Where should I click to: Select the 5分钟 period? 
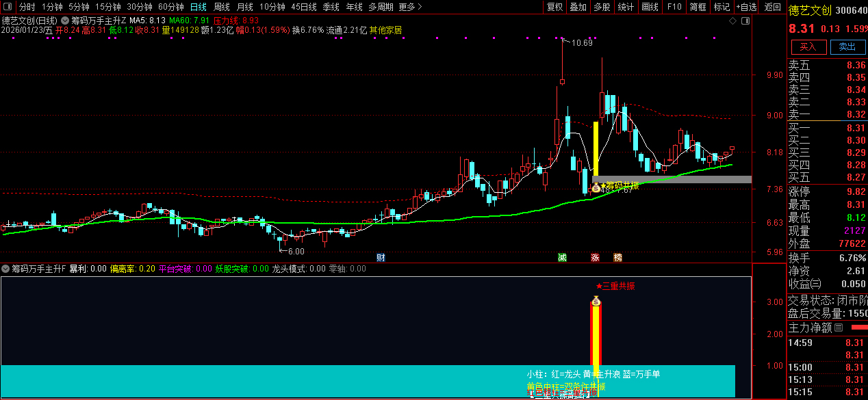pyautogui.click(x=79, y=7)
